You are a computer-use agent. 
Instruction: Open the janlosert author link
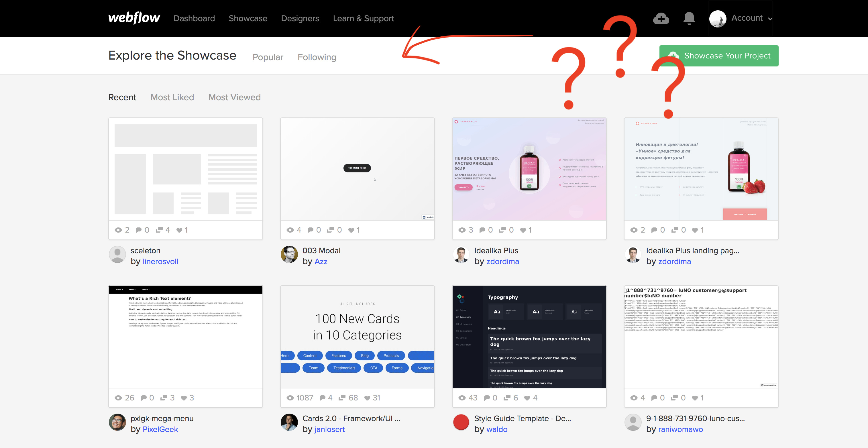[x=329, y=429]
